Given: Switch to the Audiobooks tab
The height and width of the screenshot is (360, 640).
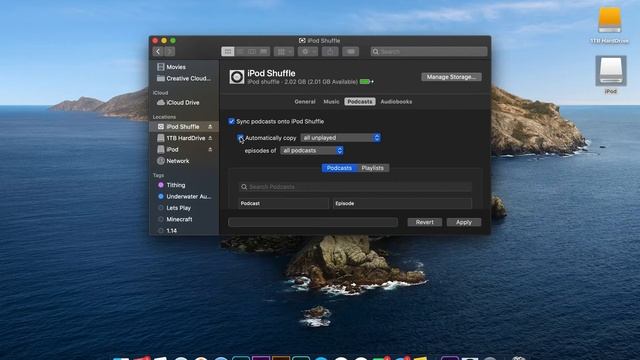Looking at the screenshot, I should pyautogui.click(x=396, y=102).
